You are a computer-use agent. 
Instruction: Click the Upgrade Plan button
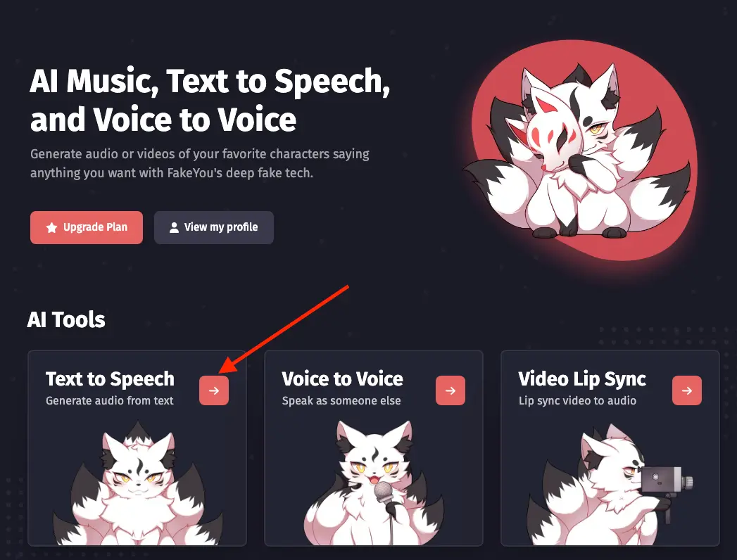coord(87,227)
